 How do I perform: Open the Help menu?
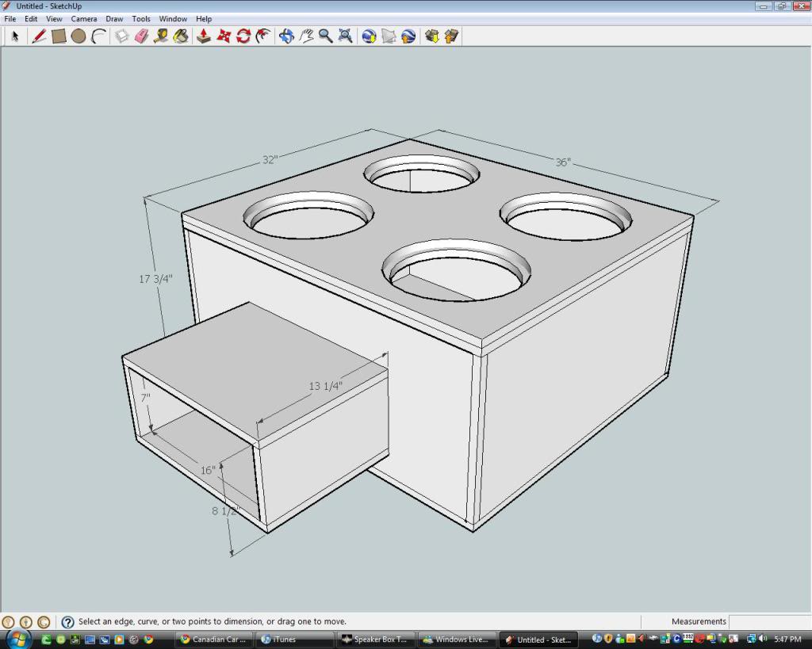click(204, 19)
